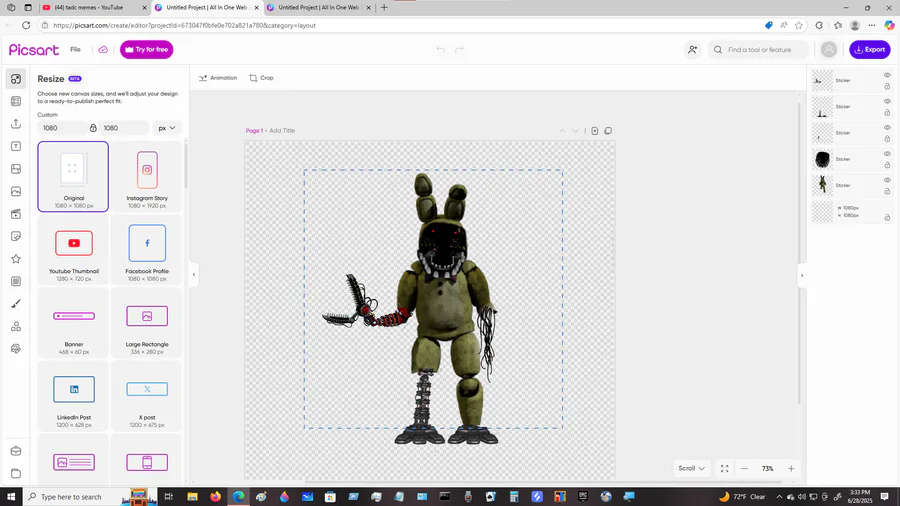Screen dimensions: 900x506
Task: Click the Redo arrow
Action: click(x=459, y=49)
